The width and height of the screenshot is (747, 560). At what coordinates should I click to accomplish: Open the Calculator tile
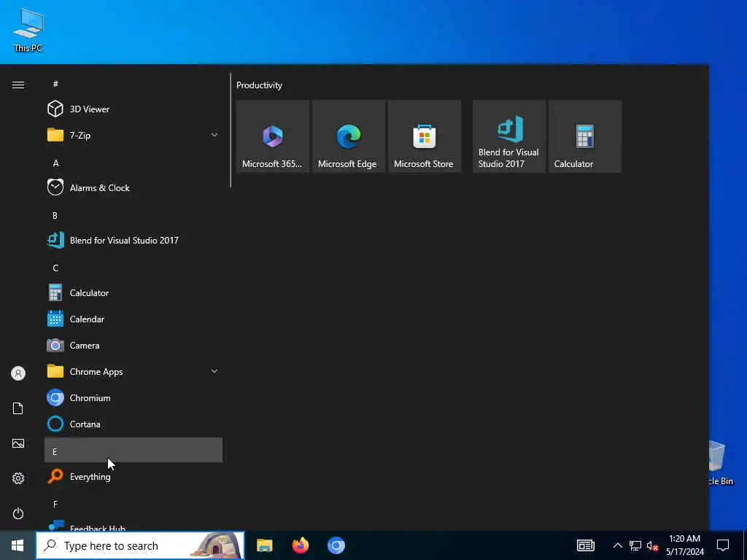[x=585, y=136]
